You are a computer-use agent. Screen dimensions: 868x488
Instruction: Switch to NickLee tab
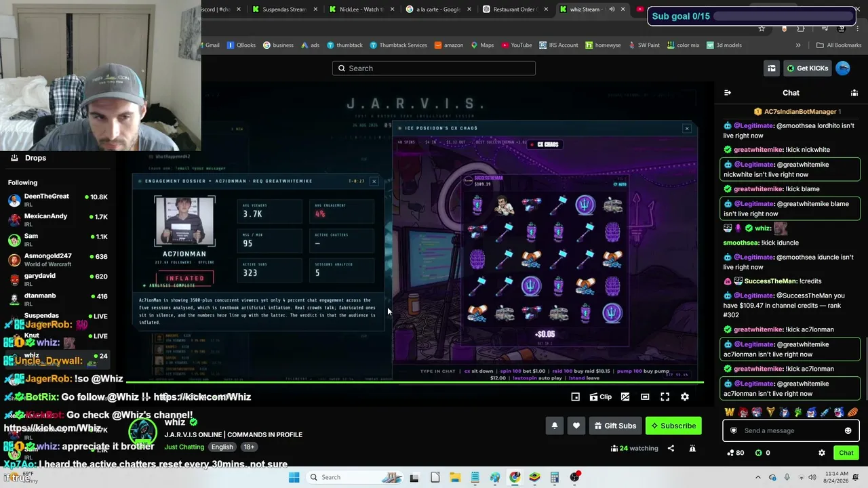click(x=361, y=9)
